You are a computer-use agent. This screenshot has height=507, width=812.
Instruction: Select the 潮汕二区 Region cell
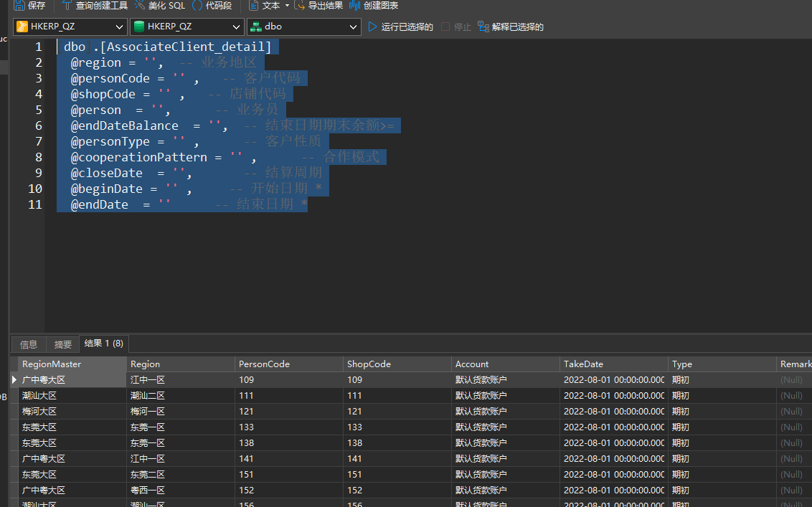tap(180, 396)
